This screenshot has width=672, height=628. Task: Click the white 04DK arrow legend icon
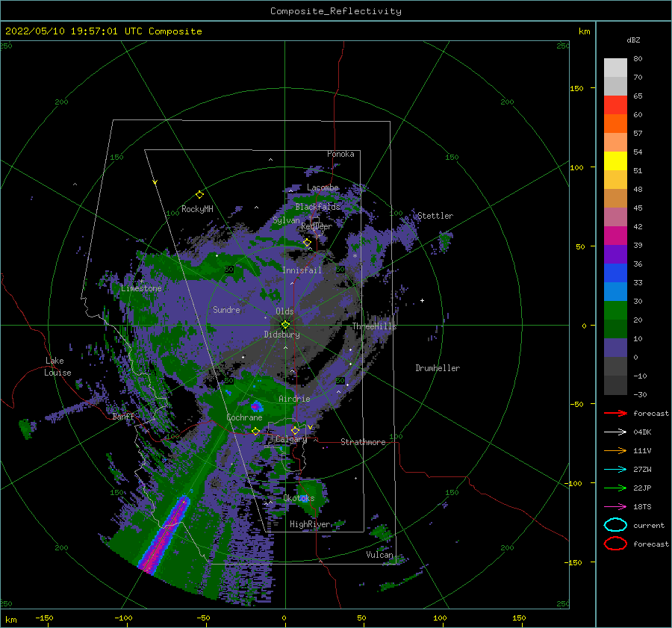(615, 432)
